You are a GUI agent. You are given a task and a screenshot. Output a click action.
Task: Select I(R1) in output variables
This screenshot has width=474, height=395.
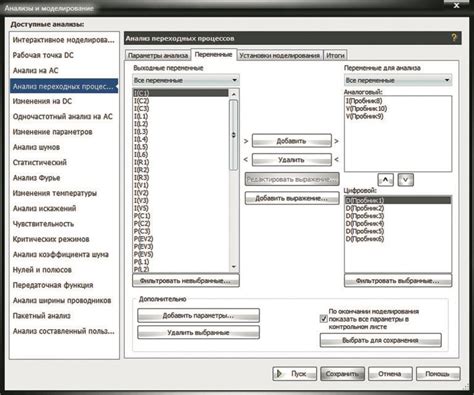[x=181, y=162]
